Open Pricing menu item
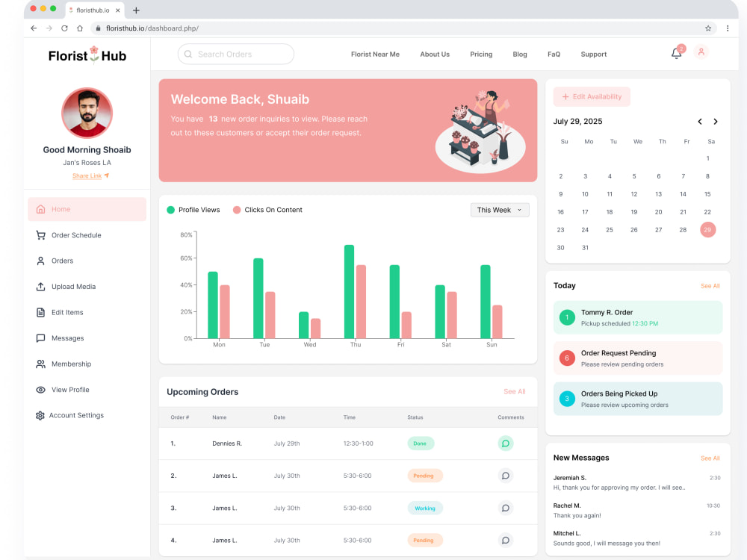Image resolution: width=747 pixels, height=560 pixels. pyautogui.click(x=481, y=55)
